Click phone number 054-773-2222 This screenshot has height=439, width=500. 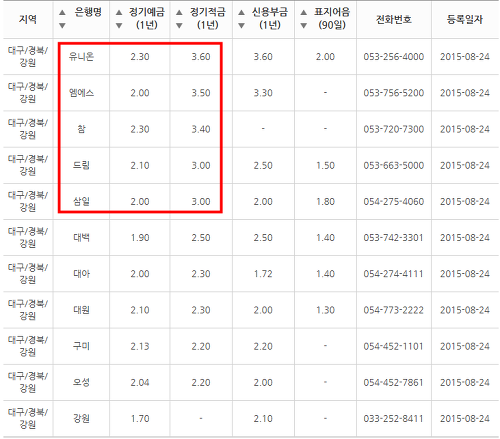pyautogui.click(x=394, y=310)
